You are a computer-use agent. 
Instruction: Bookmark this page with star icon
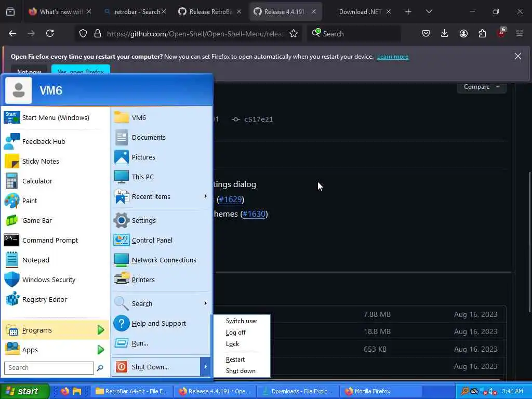pyautogui.click(x=294, y=33)
